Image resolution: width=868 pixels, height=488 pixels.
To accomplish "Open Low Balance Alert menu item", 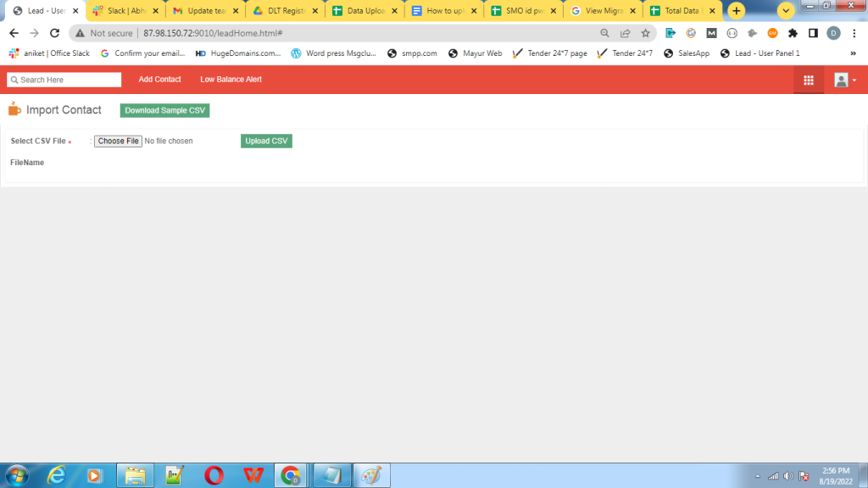I will [x=231, y=80].
